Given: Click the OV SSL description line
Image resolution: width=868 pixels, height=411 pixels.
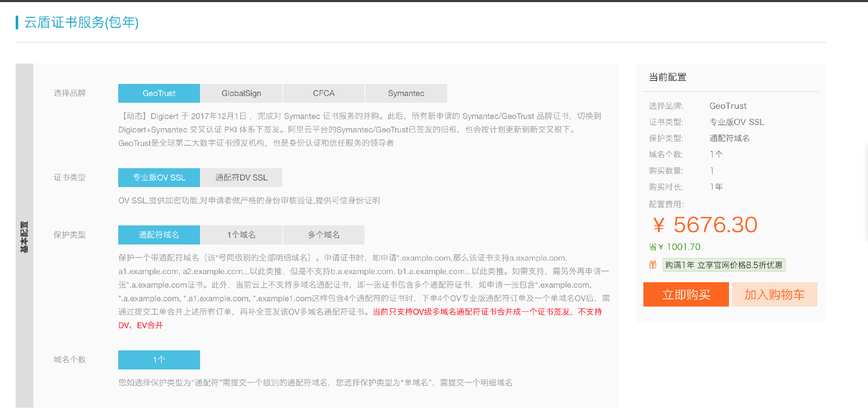Looking at the screenshot, I should (x=249, y=200).
